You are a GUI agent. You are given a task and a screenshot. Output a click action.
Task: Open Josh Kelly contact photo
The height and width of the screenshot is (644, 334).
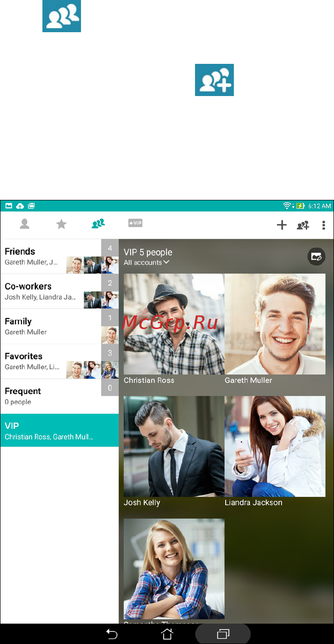click(174, 446)
